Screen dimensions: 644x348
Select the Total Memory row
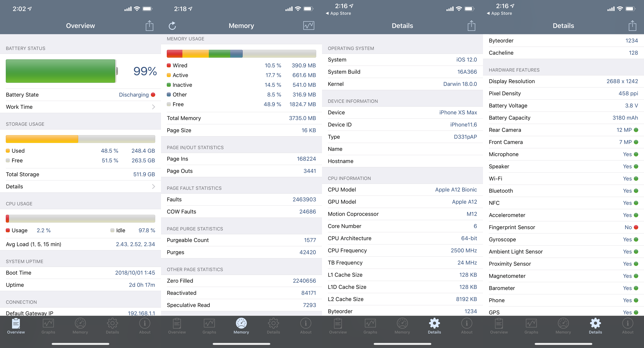(241, 118)
